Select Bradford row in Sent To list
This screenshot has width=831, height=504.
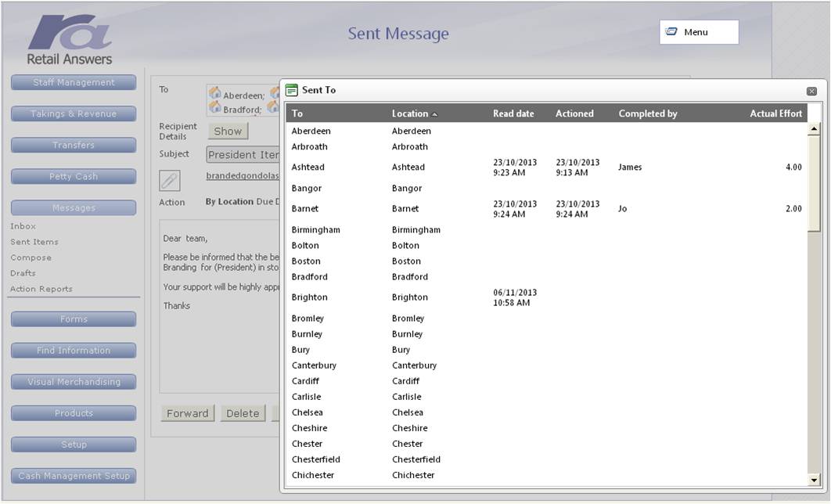coord(546,276)
